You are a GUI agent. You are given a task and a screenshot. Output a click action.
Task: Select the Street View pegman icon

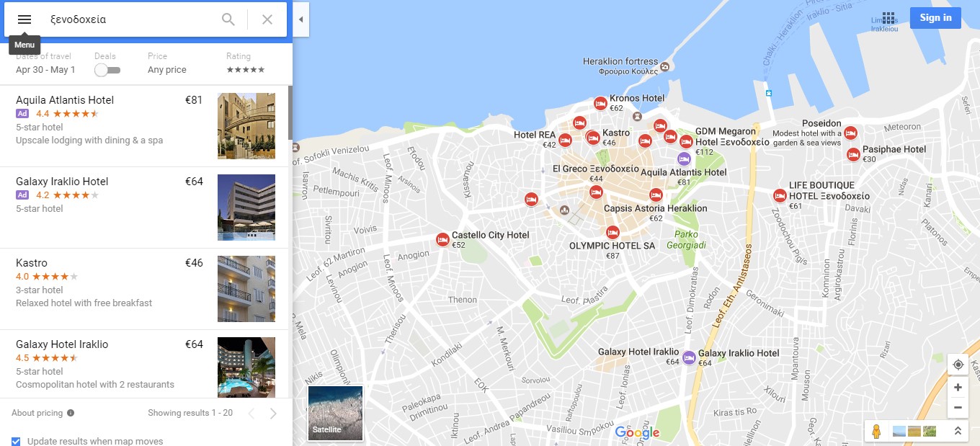click(x=876, y=431)
